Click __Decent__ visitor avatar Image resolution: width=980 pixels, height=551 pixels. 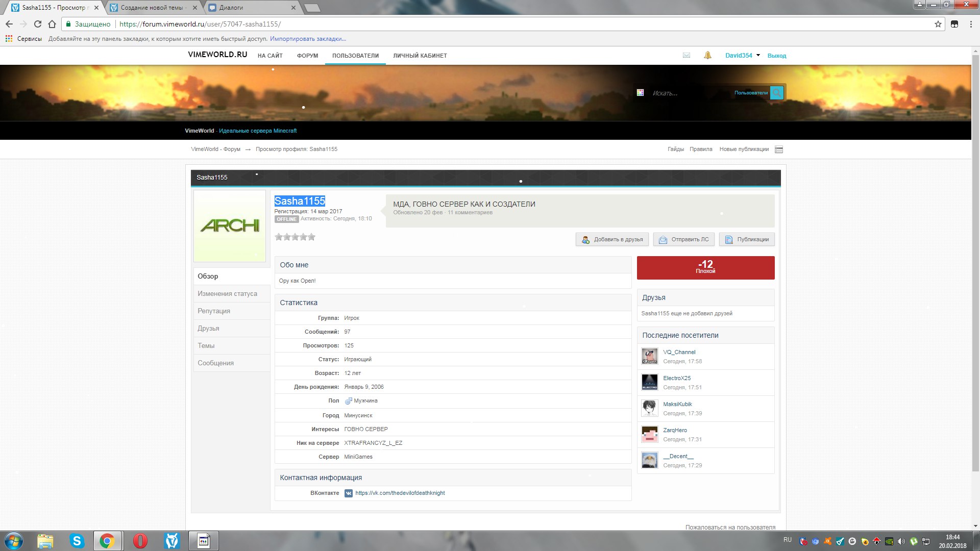650,460
